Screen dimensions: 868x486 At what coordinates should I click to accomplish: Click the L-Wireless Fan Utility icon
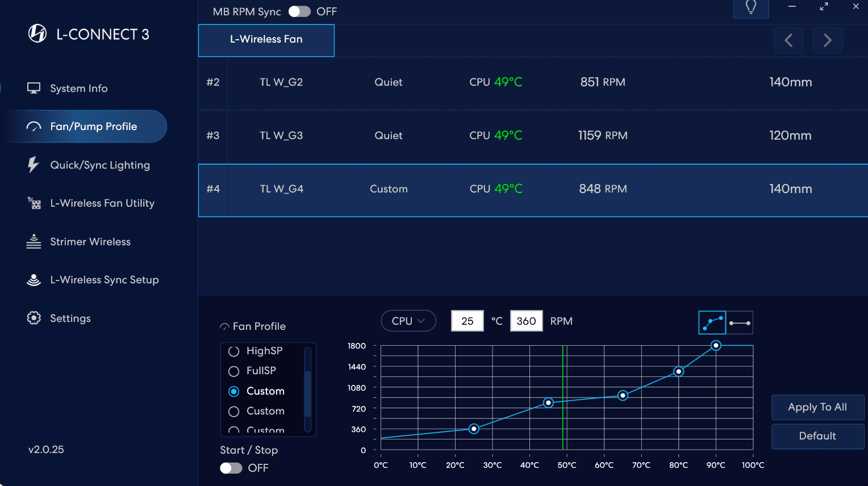click(34, 203)
